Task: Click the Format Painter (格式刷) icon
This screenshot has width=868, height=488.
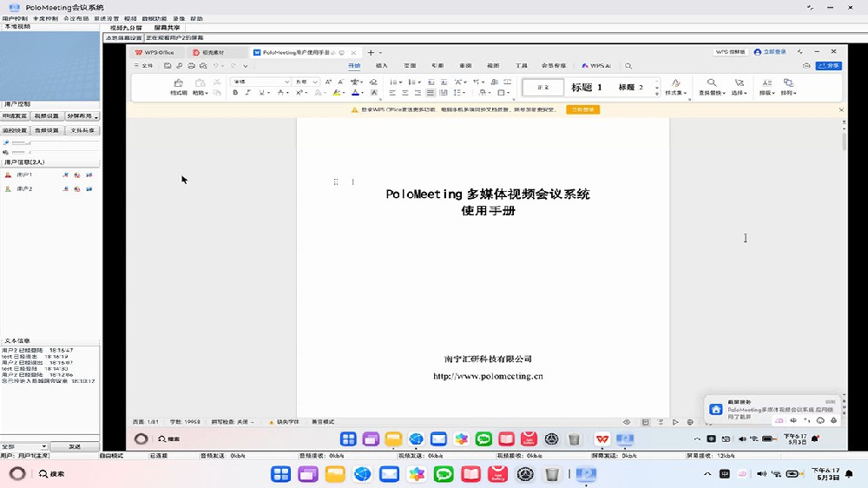Action: coord(179,87)
